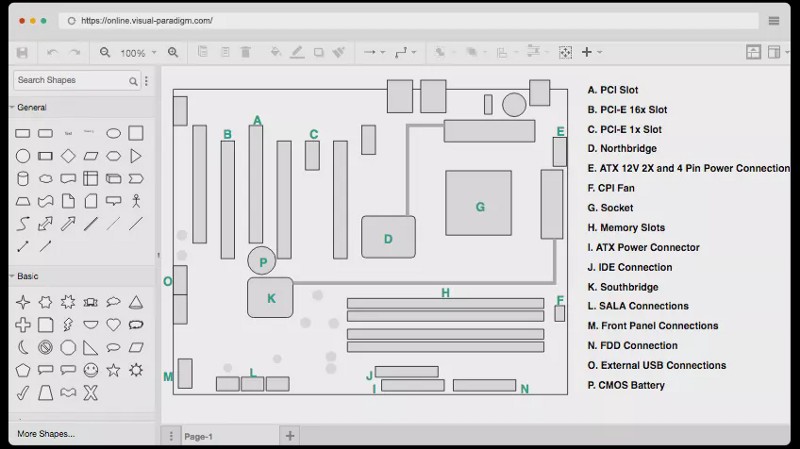Click the More Shapes... button
The image size is (800, 449).
(x=46, y=434)
